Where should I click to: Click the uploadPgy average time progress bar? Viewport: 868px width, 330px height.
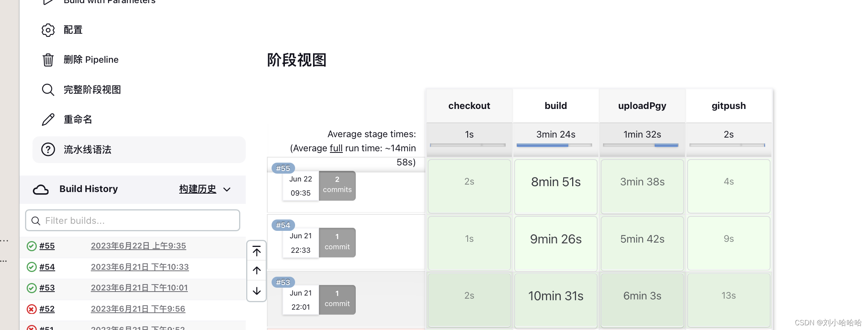click(641, 145)
